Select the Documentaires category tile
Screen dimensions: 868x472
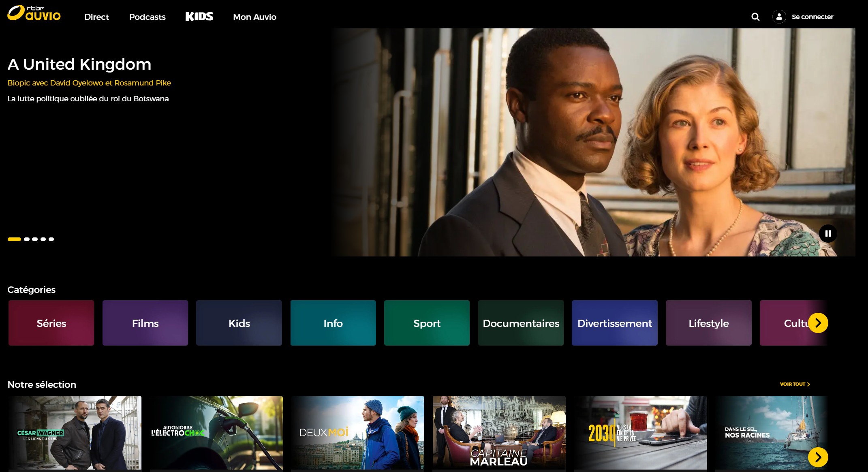coord(520,322)
